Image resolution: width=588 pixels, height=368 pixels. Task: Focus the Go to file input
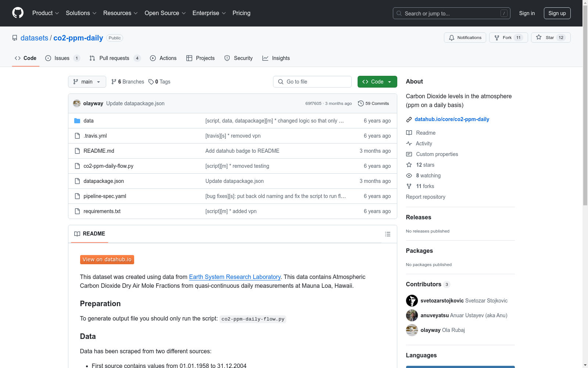click(x=312, y=82)
